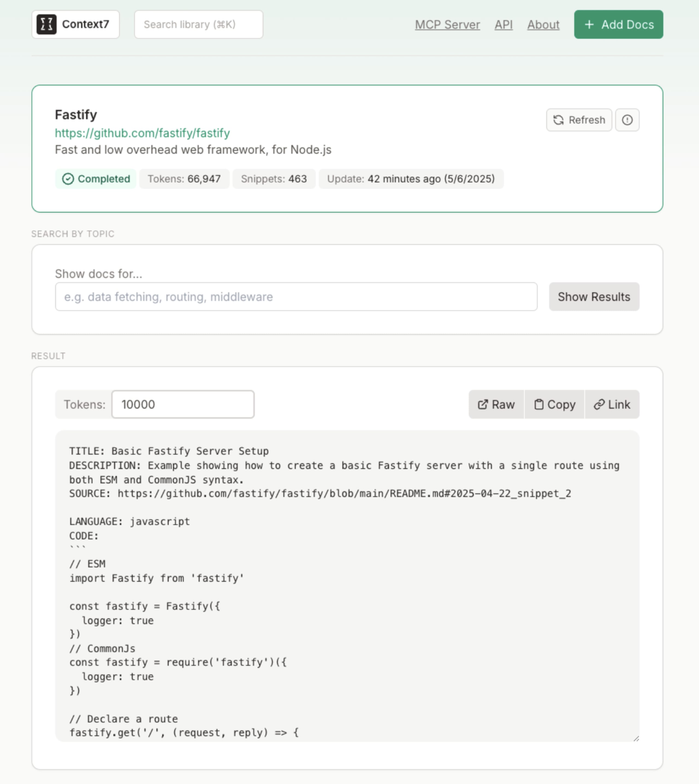The width and height of the screenshot is (699, 784).
Task: Click the SEARCH BY TOPIC heading
Action: pos(73,234)
